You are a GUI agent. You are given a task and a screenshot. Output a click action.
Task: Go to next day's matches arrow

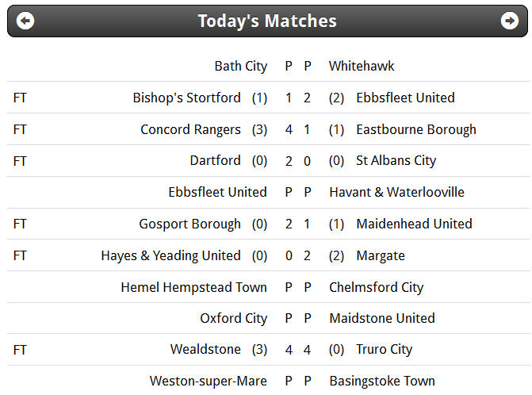[x=510, y=21]
